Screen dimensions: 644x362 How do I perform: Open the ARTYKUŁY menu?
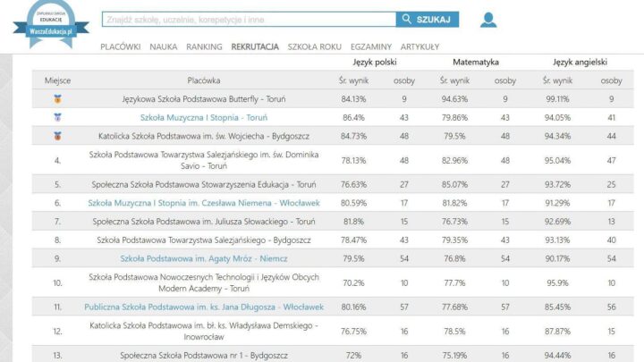(419, 46)
